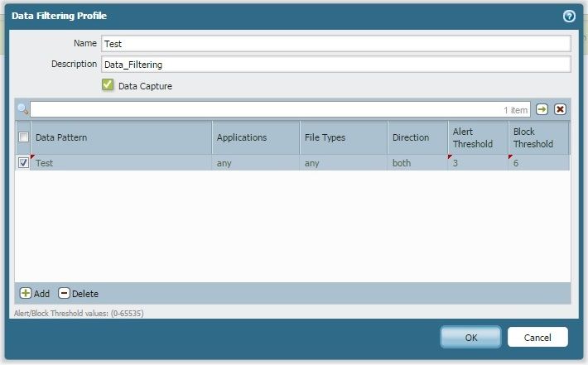Click into the Description input field
Screen dimensions: 588x365
tap(335, 65)
